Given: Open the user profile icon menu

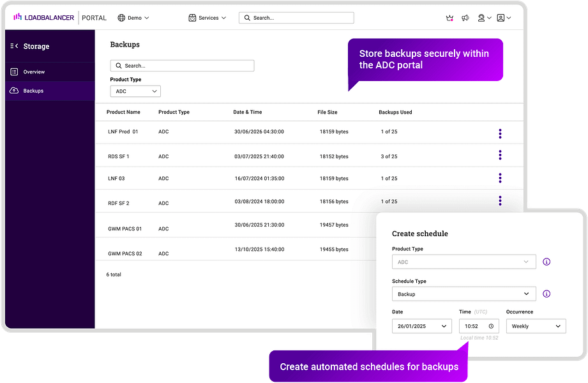Looking at the screenshot, I should coord(502,18).
